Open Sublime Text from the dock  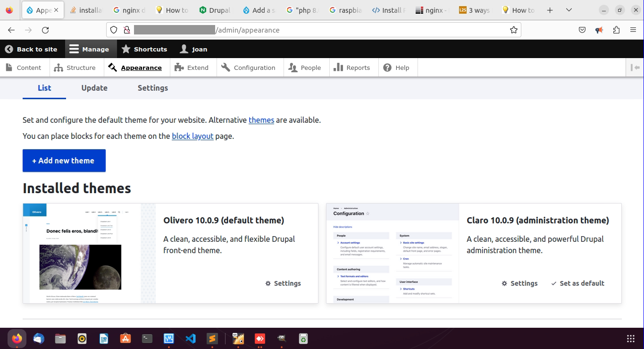[x=212, y=339]
